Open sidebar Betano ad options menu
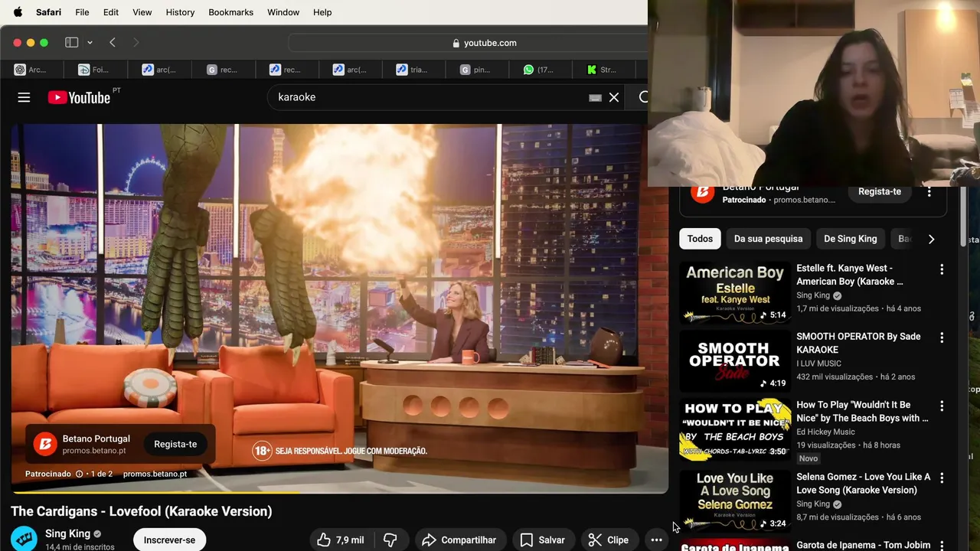The height and width of the screenshot is (551, 980). (929, 192)
